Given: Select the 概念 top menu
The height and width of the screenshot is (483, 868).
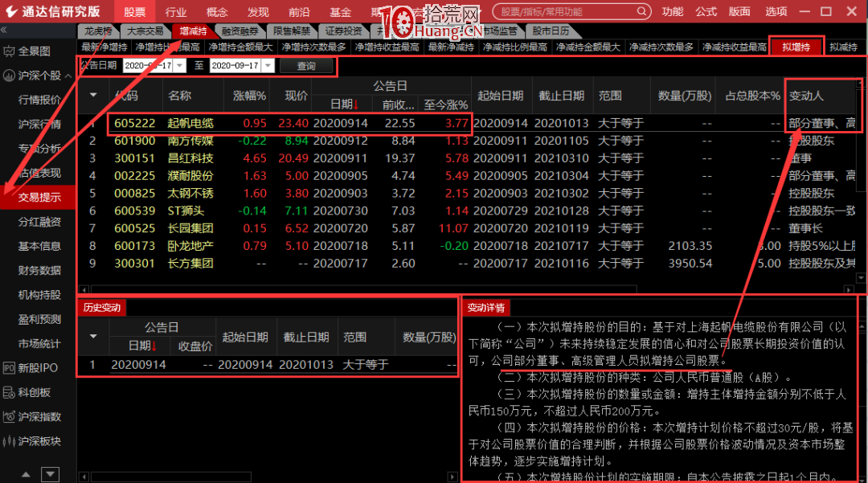Looking at the screenshot, I should 216,11.
